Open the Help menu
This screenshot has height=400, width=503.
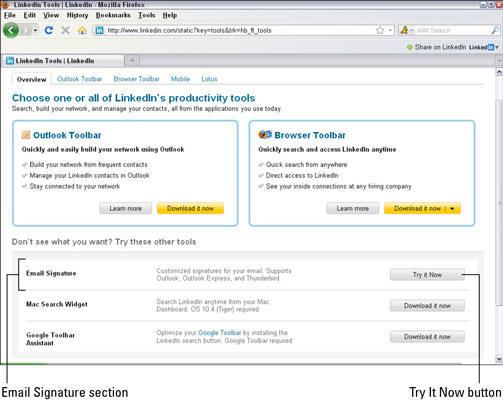pyautogui.click(x=170, y=15)
